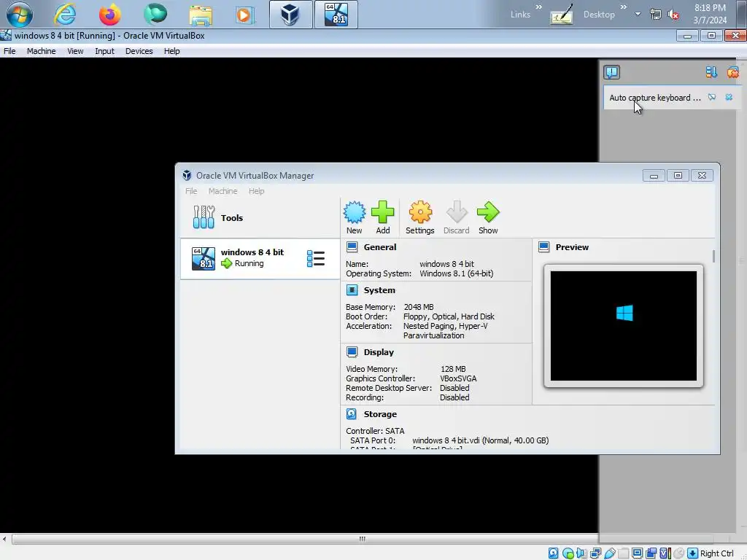Click 'VBoxSVGA' graphics controller value
The height and width of the screenshot is (560, 747).
point(458,378)
